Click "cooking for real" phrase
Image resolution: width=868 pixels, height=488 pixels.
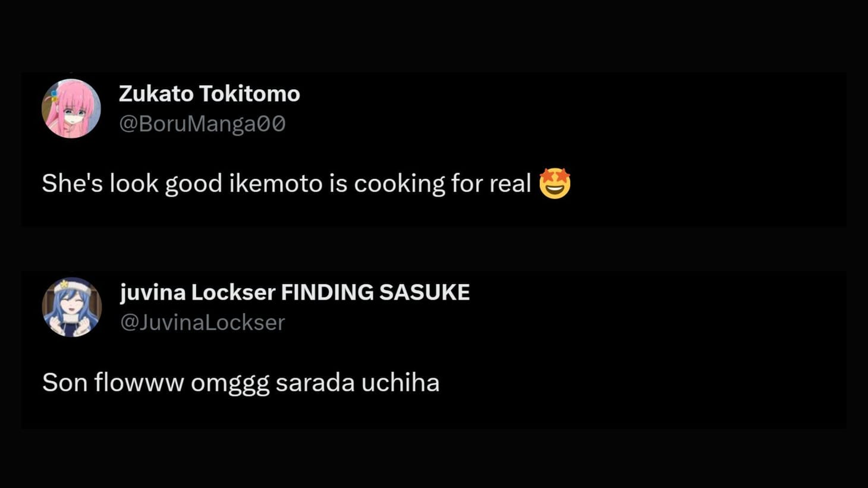point(442,184)
